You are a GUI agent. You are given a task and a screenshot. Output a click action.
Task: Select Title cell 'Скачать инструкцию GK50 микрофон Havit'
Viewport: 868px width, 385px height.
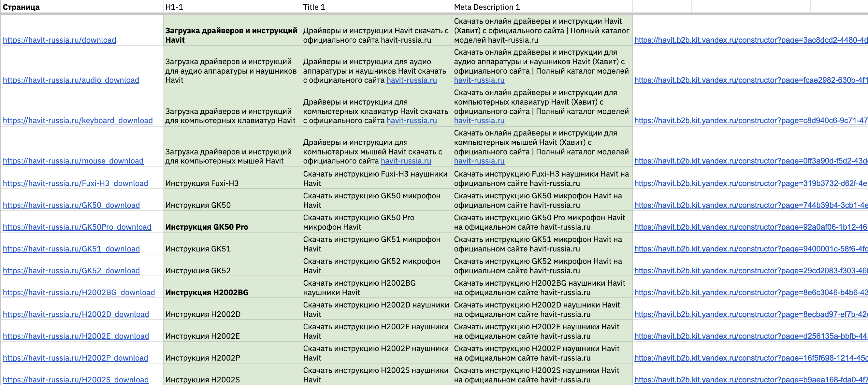[x=376, y=200]
